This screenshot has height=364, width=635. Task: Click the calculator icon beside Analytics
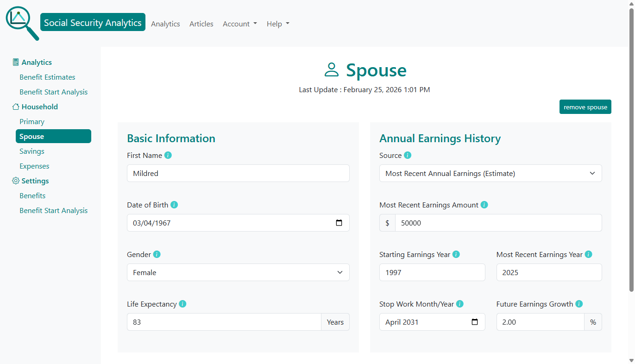click(16, 62)
